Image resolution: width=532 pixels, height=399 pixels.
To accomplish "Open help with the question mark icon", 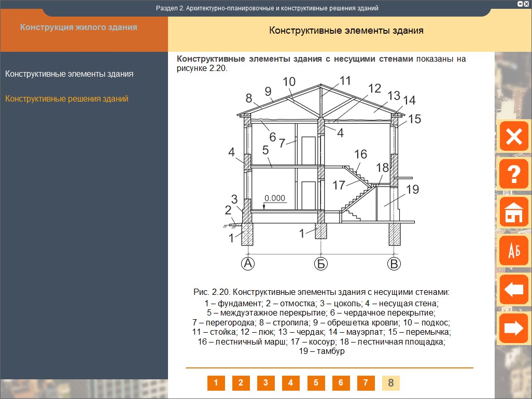I will point(513,174).
